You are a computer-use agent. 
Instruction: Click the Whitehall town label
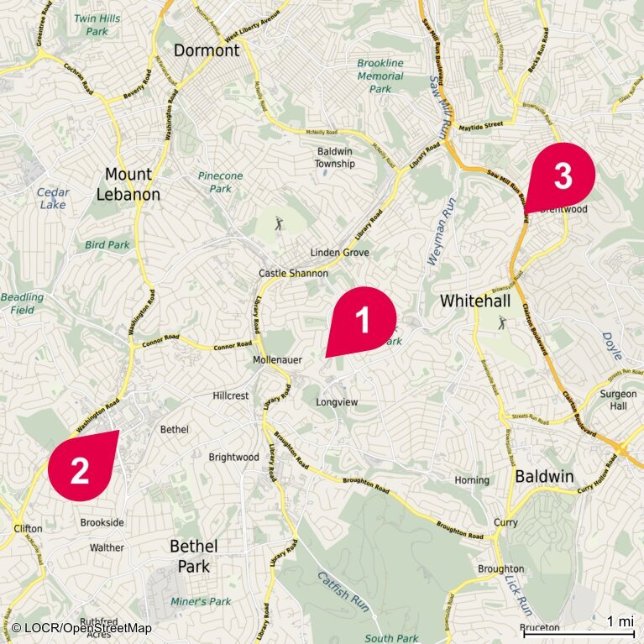click(x=475, y=301)
